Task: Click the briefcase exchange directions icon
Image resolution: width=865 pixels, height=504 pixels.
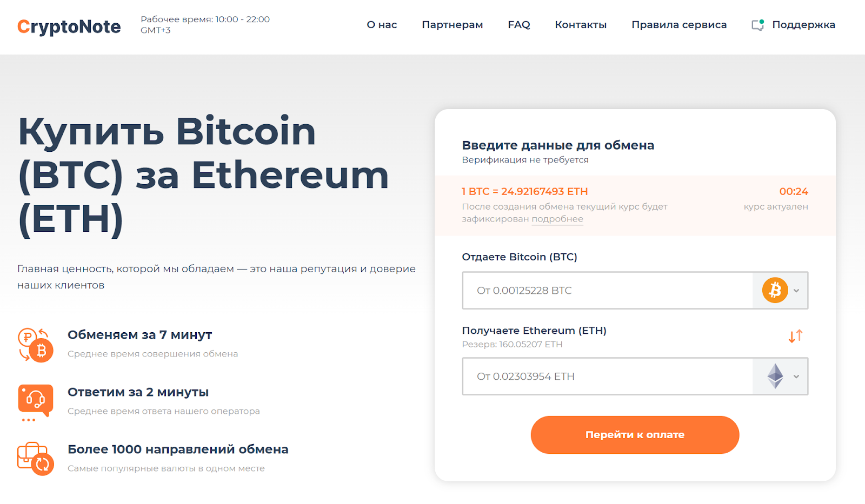Action: click(x=36, y=459)
